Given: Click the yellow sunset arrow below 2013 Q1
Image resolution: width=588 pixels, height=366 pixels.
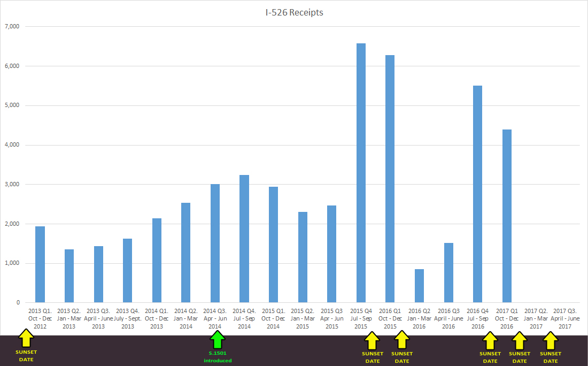Looking at the screenshot, I should coord(26,339).
